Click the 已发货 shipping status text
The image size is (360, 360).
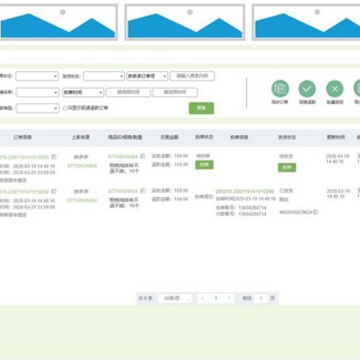point(286,191)
